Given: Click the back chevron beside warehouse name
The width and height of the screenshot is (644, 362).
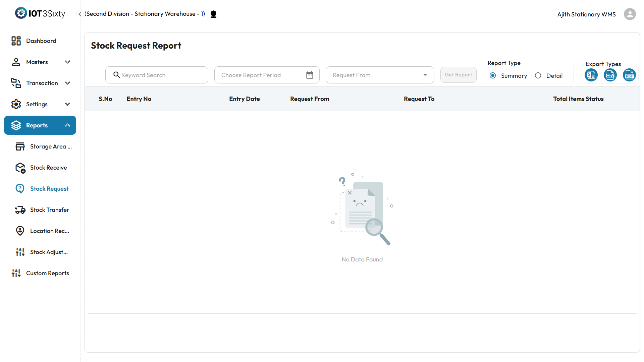Looking at the screenshot, I should (80, 14).
